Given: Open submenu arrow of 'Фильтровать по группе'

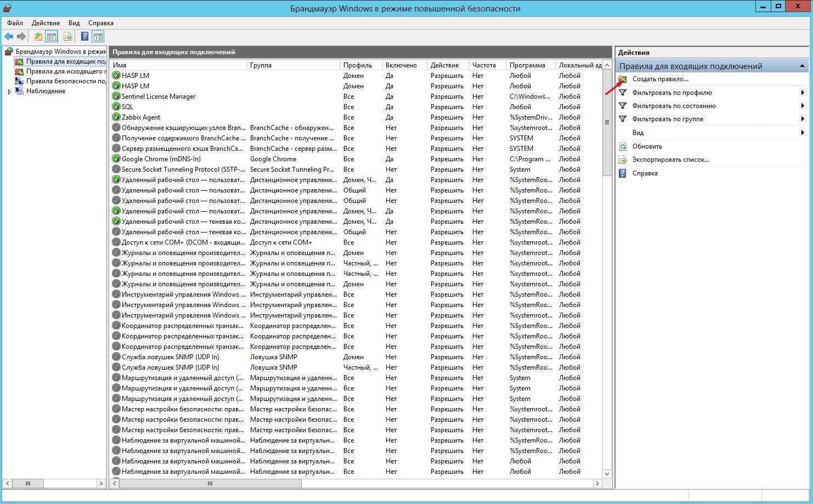Looking at the screenshot, I should (803, 119).
